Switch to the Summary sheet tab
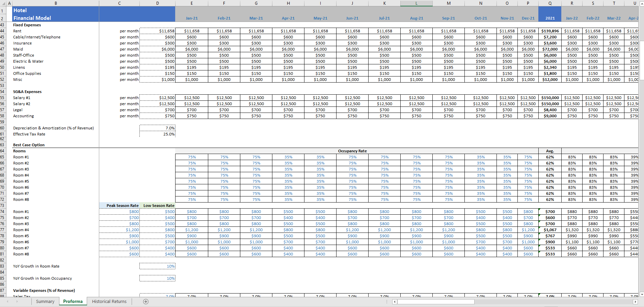The width and height of the screenshot is (644, 307). pyautogui.click(x=45, y=302)
